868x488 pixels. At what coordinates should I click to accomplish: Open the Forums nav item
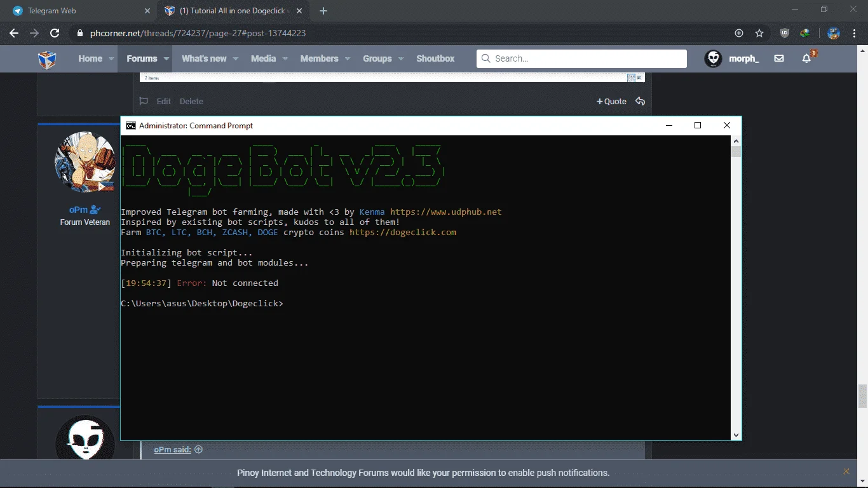[142, 58]
